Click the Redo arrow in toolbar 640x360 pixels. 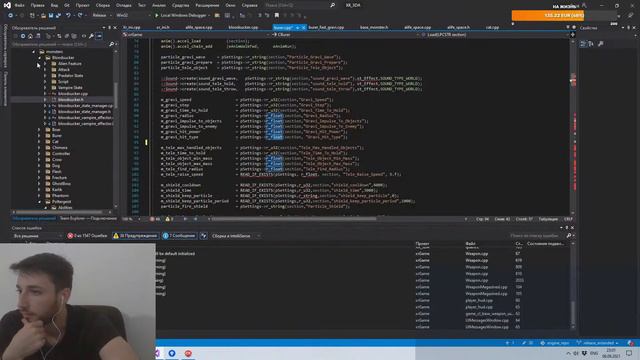[x=80, y=16]
